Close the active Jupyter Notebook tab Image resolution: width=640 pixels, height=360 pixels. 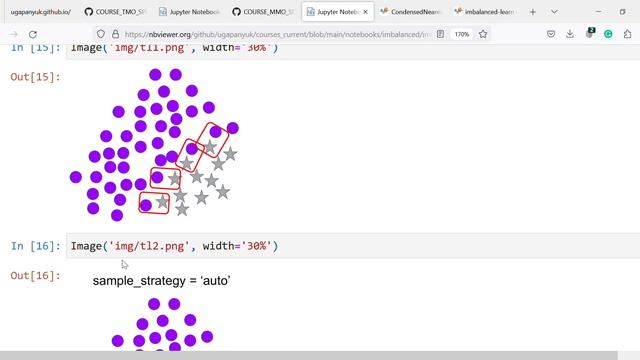(365, 12)
